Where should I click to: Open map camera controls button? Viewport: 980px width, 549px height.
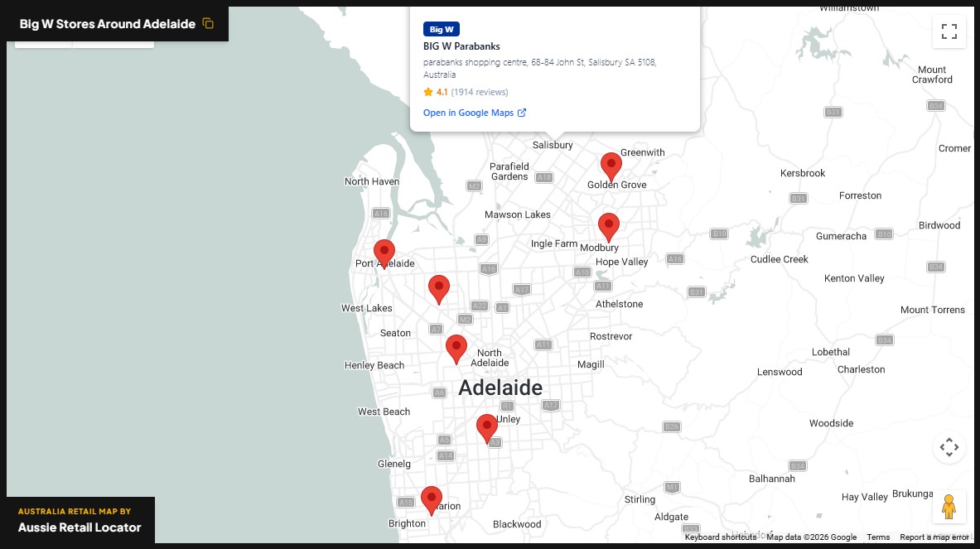tap(949, 447)
